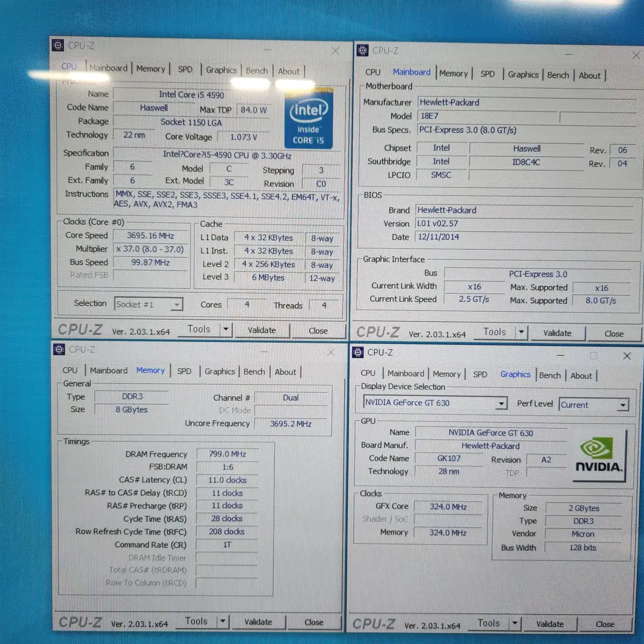Click Tools button in Graphics window

pyautogui.click(x=488, y=624)
